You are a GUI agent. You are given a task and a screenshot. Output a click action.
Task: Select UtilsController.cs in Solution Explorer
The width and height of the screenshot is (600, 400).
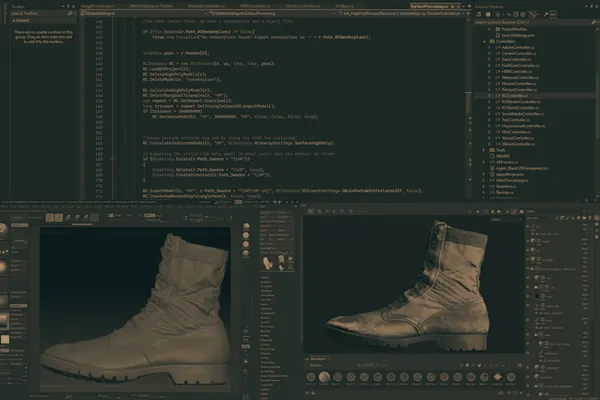tap(516, 132)
